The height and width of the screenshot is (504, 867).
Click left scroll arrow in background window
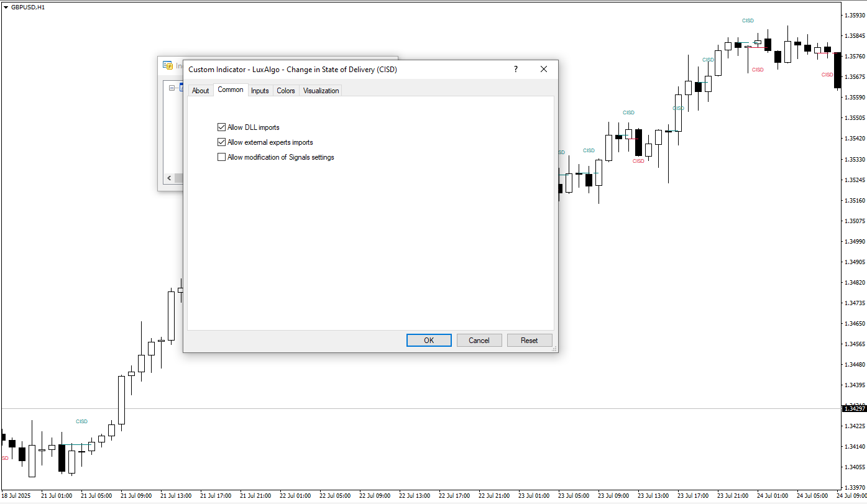[169, 178]
